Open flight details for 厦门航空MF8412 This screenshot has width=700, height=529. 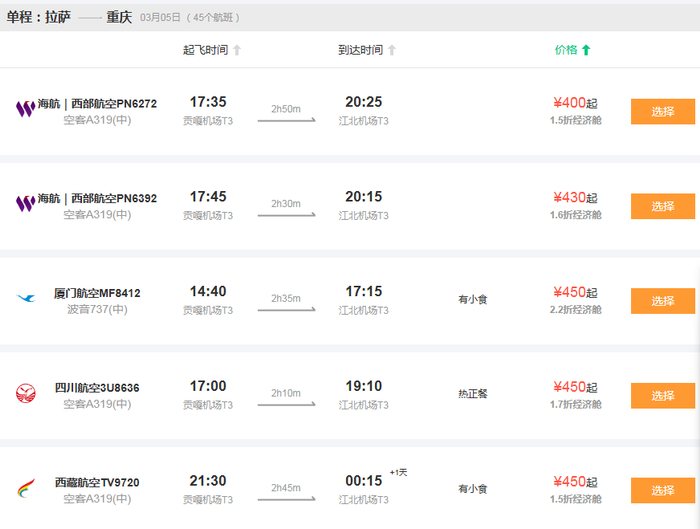click(x=97, y=293)
